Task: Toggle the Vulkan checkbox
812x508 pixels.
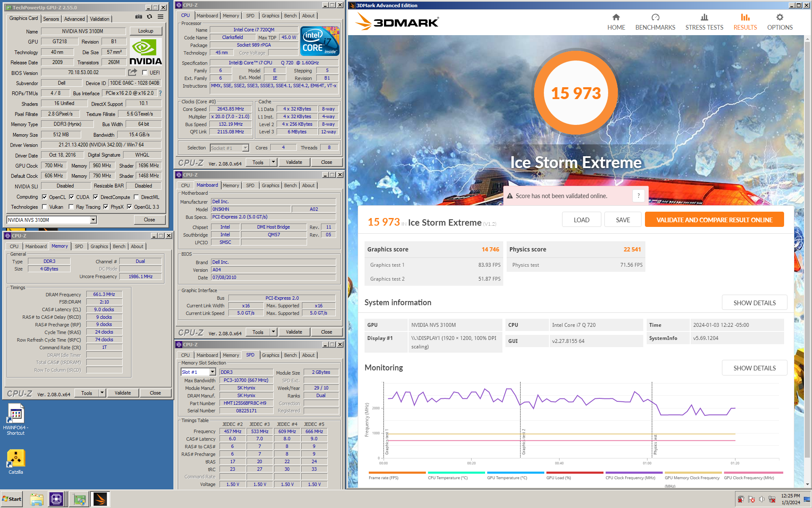Action: [44, 207]
